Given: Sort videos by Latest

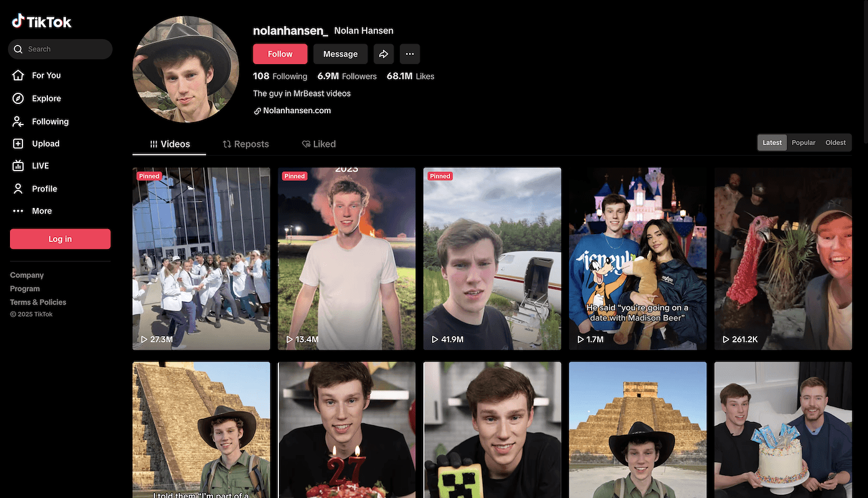Looking at the screenshot, I should 772,143.
